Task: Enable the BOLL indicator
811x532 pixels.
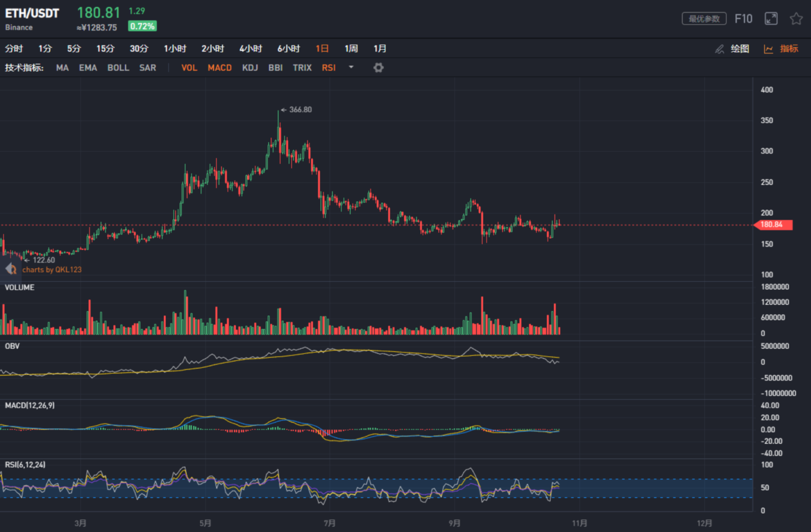Action: click(x=118, y=68)
